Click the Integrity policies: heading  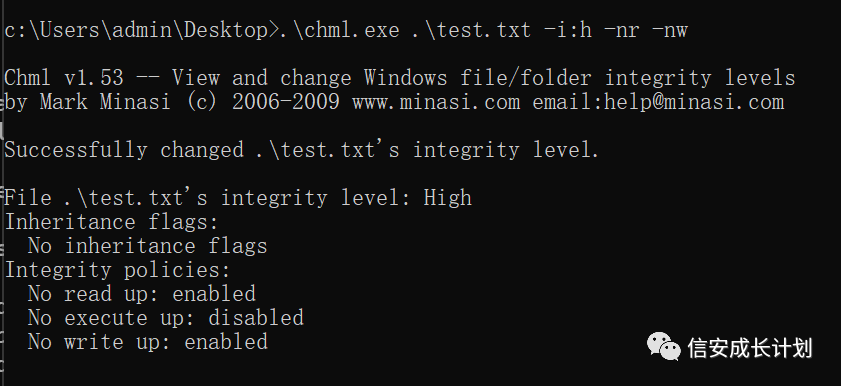click(117, 270)
